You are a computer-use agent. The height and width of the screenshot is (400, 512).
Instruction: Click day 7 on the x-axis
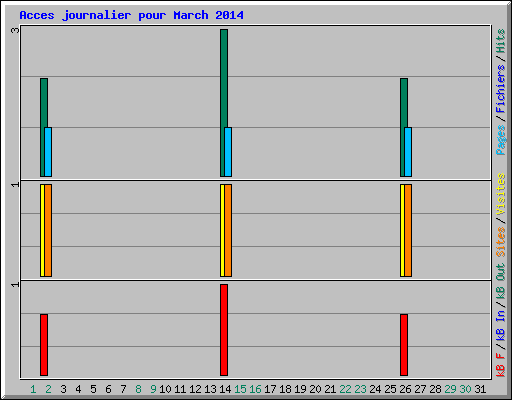coord(123,389)
